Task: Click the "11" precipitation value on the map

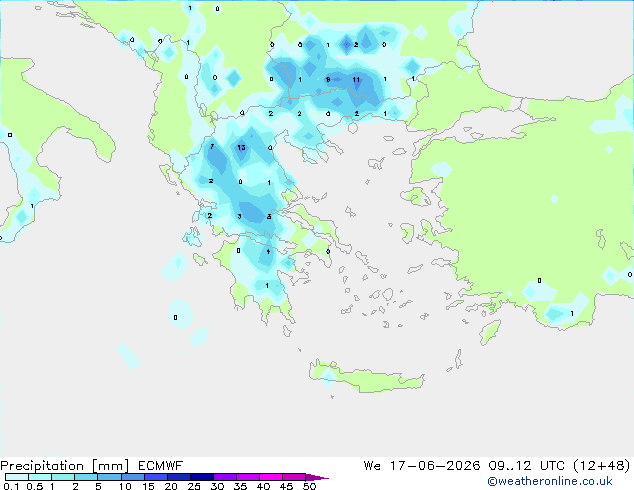Action: (356, 79)
